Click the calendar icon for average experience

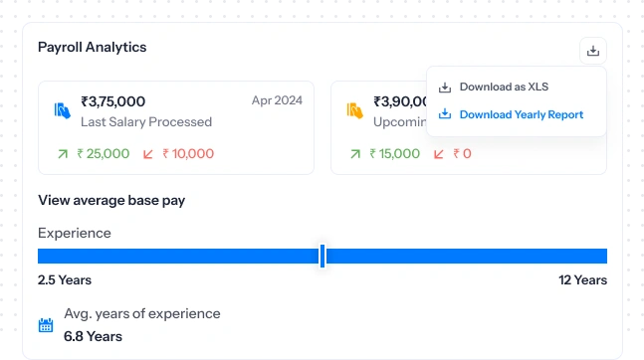(x=46, y=325)
